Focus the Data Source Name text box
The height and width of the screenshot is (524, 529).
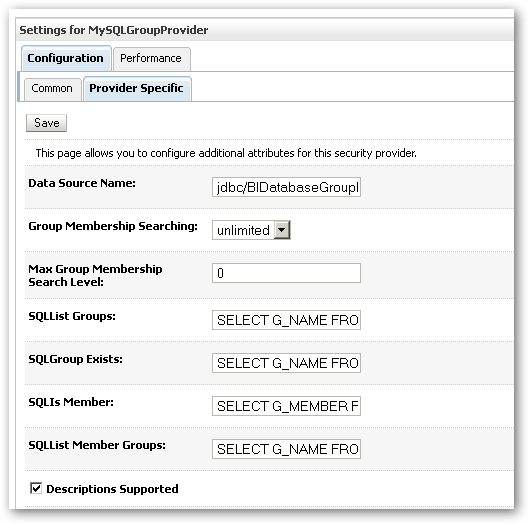pyautogui.click(x=286, y=187)
